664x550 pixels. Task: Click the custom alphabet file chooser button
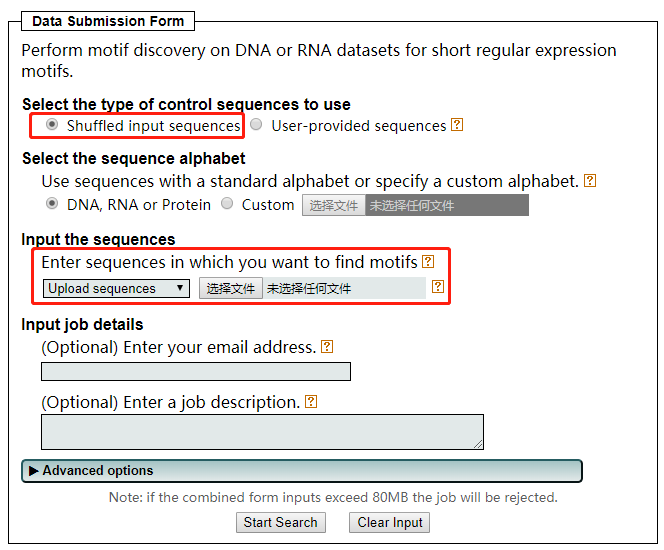tap(333, 205)
